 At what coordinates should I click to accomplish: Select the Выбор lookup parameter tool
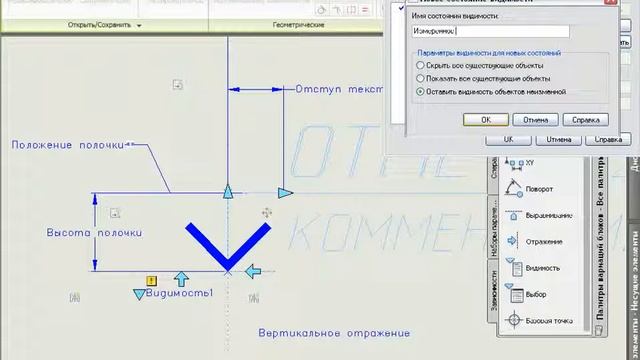tap(527, 294)
